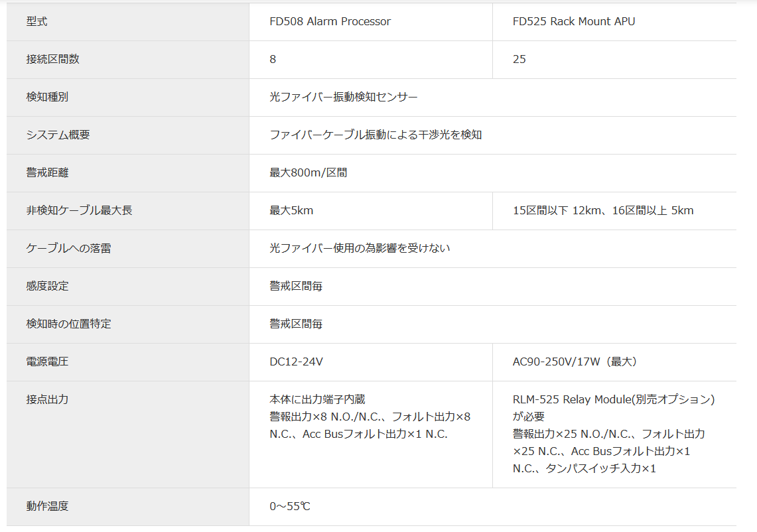Click the 動作温度 row label
Viewport: 757px width, 532px height.
[x=47, y=506]
